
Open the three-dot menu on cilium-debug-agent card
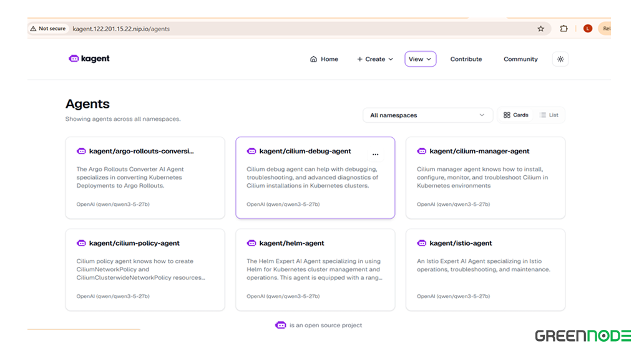click(376, 154)
